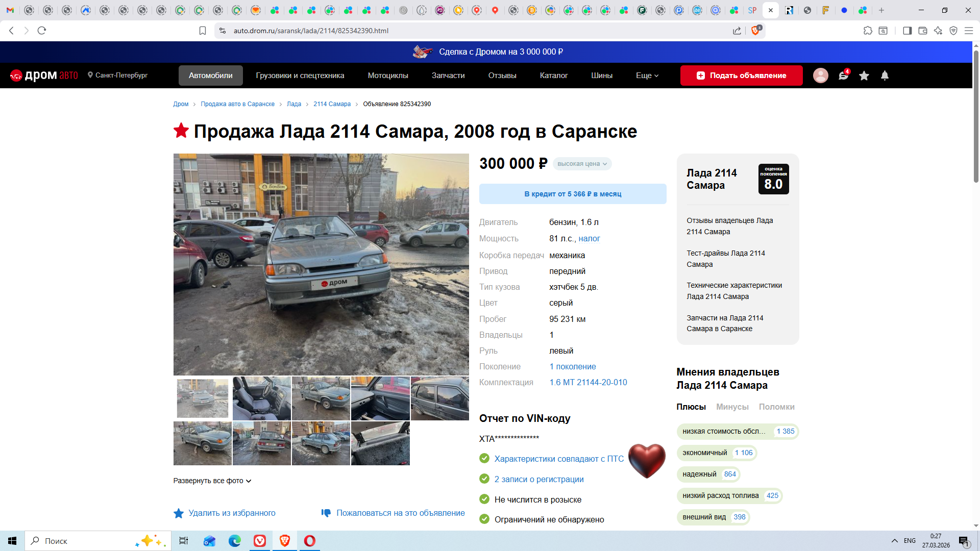Click the user profile avatar
The image size is (980, 551).
(820, 76)
